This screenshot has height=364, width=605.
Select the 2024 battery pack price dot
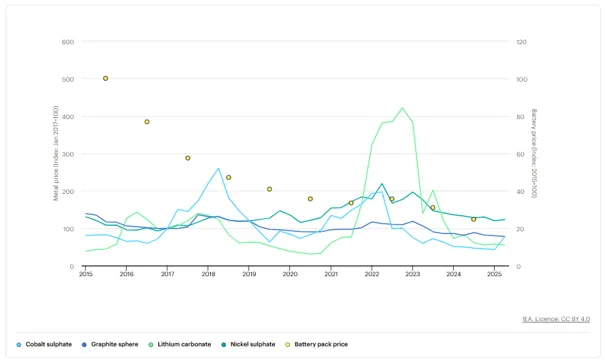click(474, 219)
